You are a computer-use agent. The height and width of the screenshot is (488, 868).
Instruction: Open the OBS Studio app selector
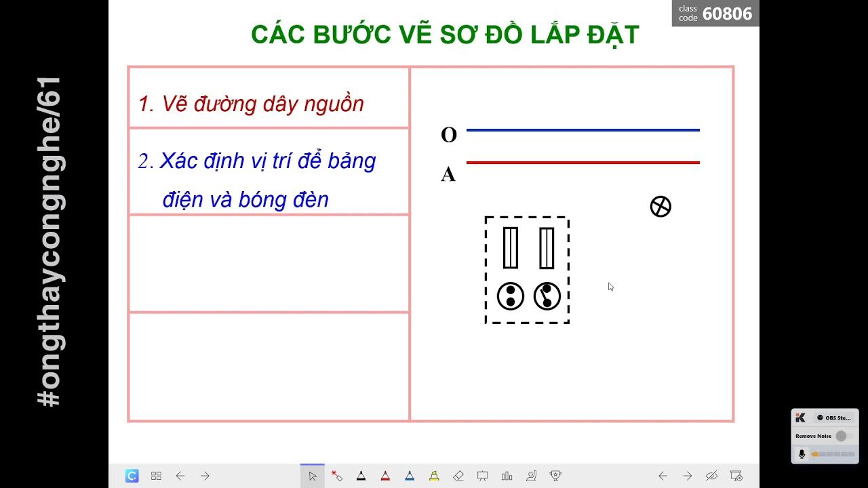pos(834,418)
